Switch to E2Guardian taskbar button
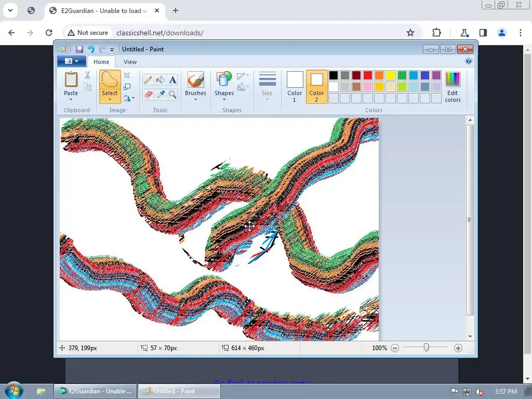The width and height of the screenshot is (532, 399). pyautogui.click(x=96, y=391)
